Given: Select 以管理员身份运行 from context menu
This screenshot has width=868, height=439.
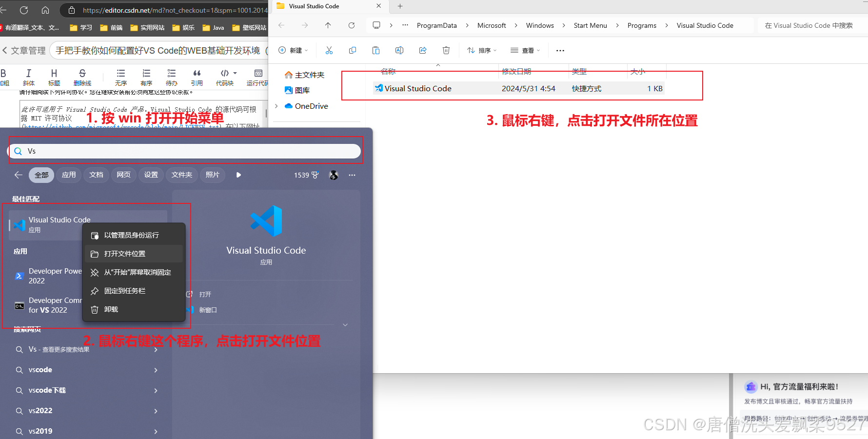Looking at the screenshot, I should [134, 235].
